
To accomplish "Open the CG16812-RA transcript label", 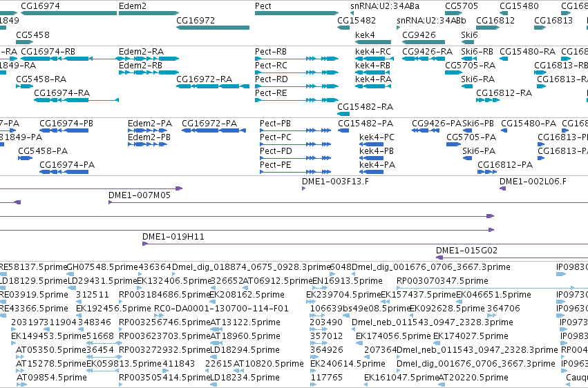I will (504, 93).
